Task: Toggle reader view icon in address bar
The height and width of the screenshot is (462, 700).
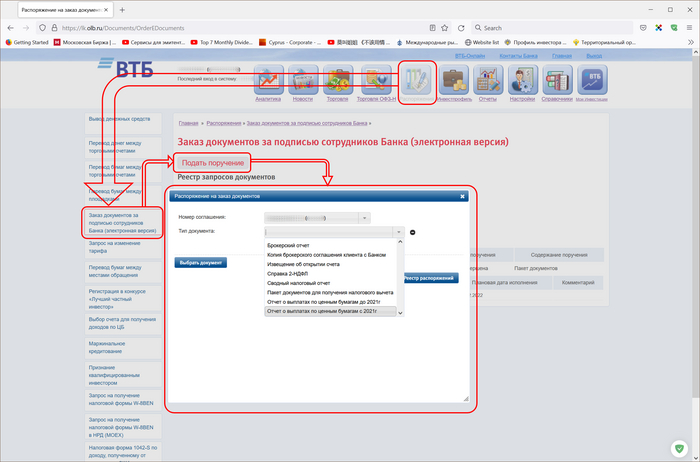Action: (432, 28)
